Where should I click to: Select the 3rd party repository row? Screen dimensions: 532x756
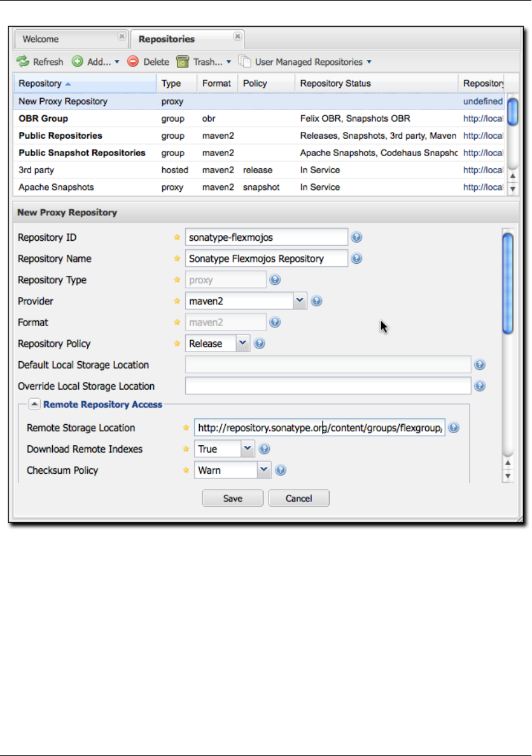(x=259, y=170)
